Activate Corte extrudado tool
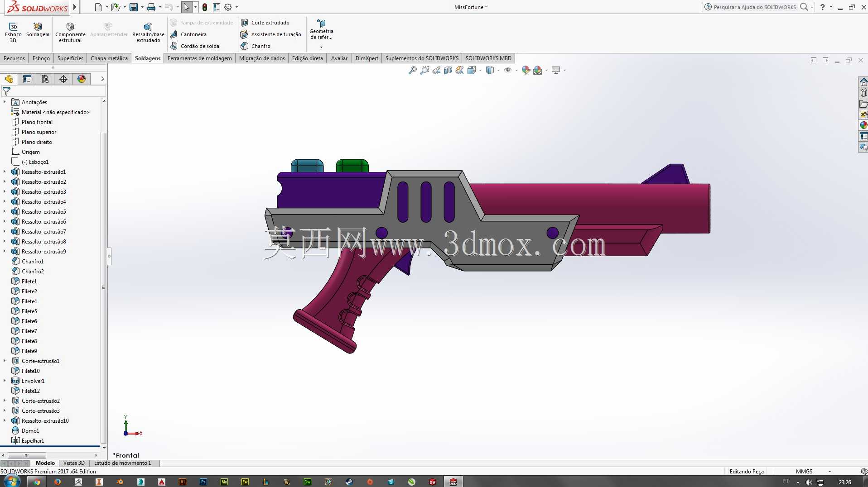 coord(265,23)
